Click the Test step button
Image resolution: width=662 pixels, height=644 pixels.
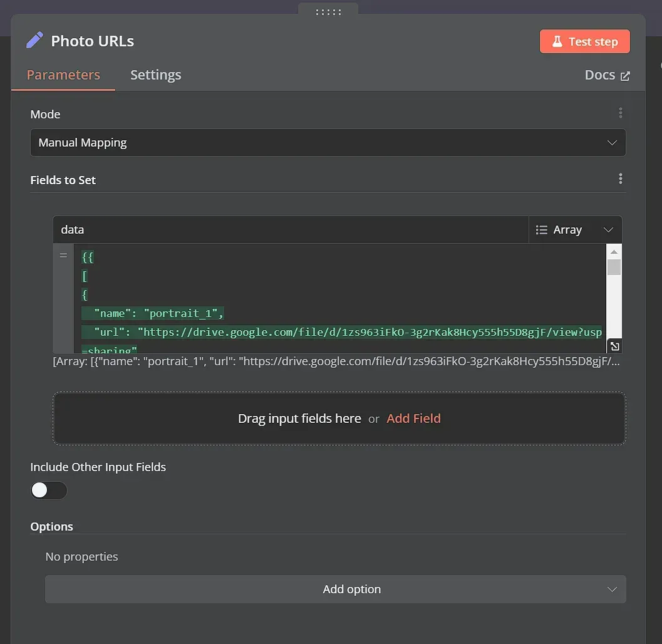pos(584,41)
